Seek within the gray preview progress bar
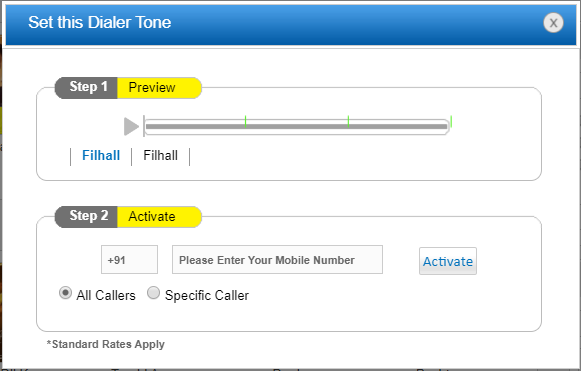Screen dimensions: 581x371 point(296,127)
